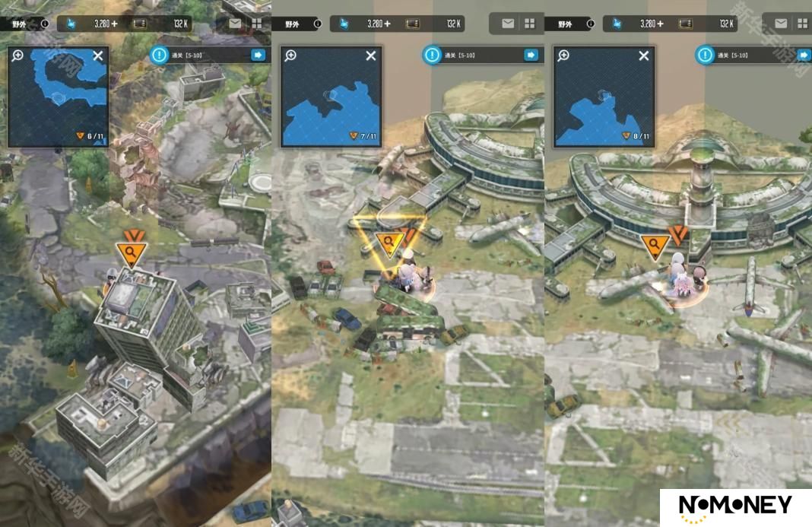Open grid menu in the 8/11 screenshot

[803, 24]
